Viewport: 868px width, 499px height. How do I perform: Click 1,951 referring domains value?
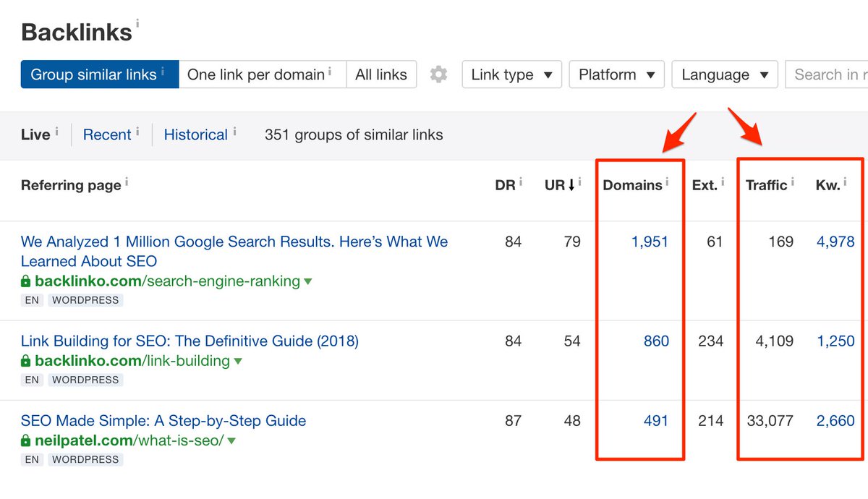point(650,242)
